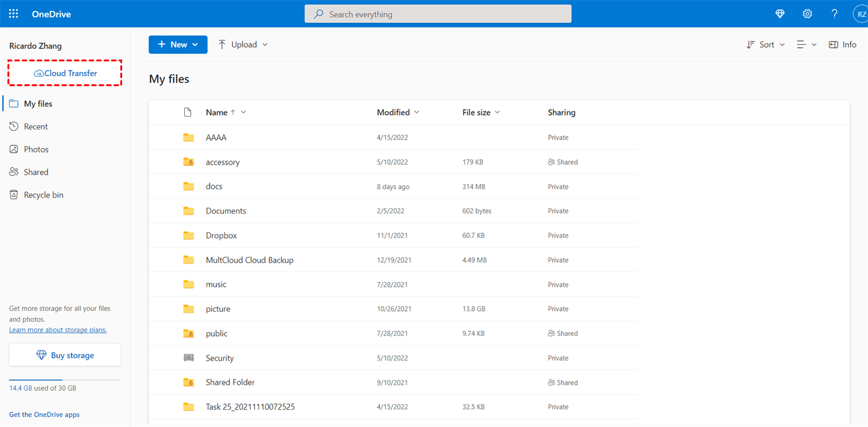Open My files from the sidebar
This screenshot has width=868, height=427.
click(x=37, y=103)
